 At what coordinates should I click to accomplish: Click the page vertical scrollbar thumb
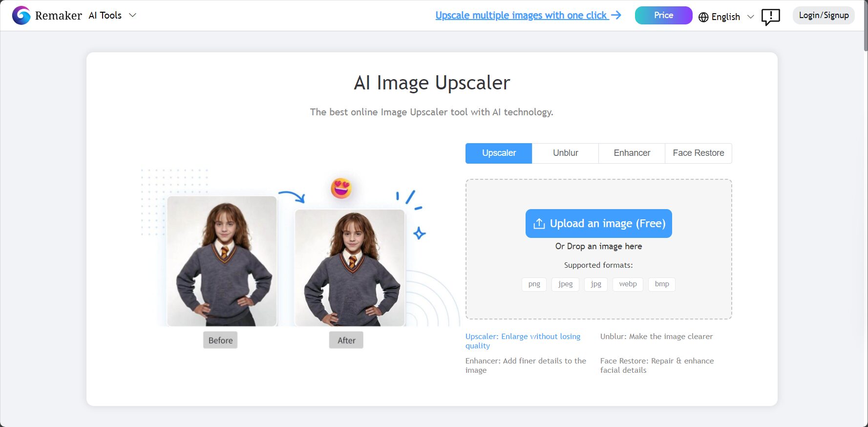866,25
